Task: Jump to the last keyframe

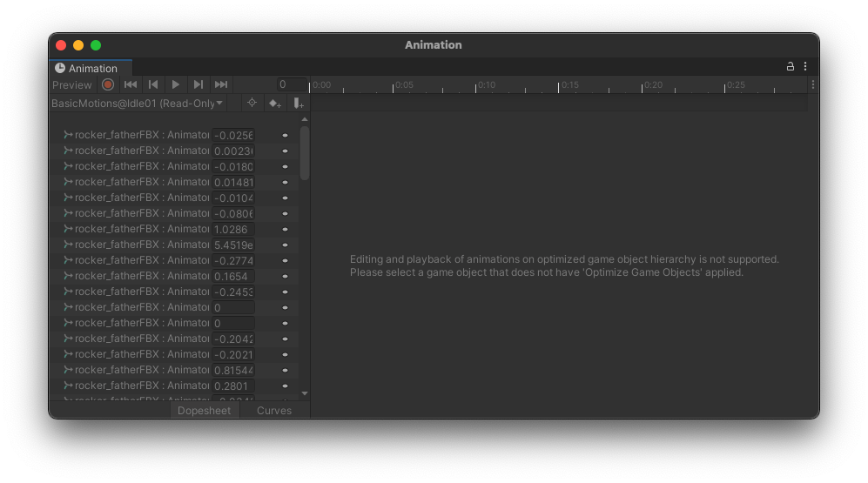Action: [x=221, y=84]
